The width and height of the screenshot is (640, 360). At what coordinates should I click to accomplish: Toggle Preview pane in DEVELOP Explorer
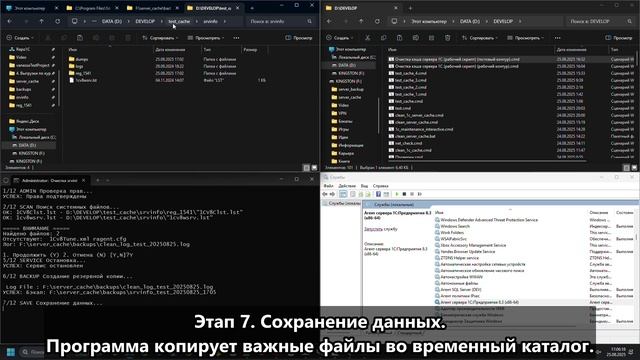[x=619, y=38]
